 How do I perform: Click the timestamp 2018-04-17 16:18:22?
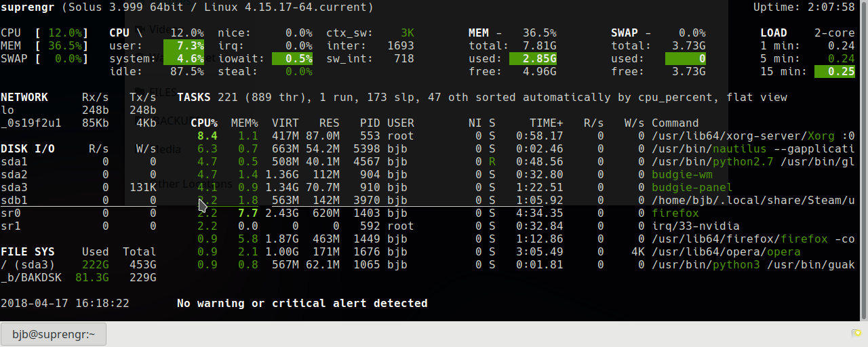point(65,303)
